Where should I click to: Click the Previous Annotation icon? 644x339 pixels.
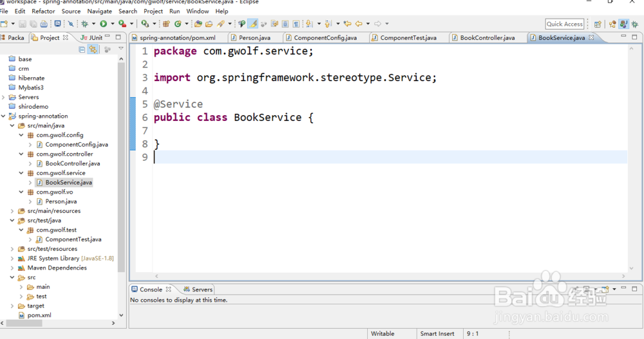pos(328,24)
